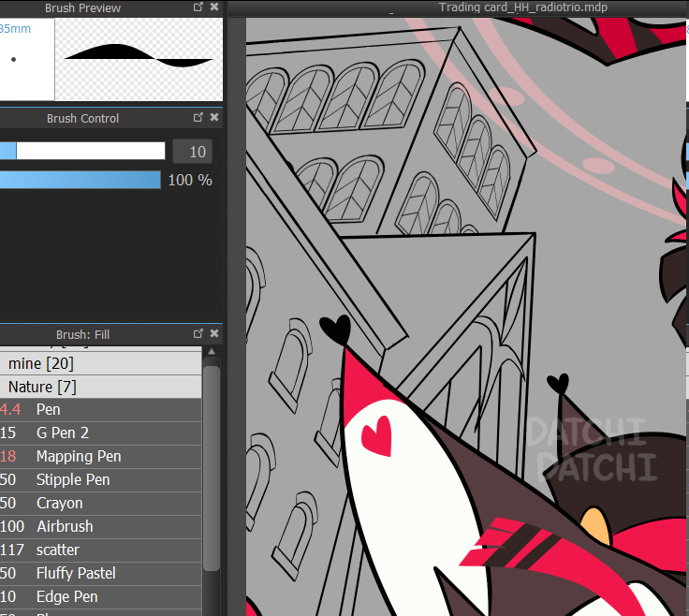Screen dimensions: 689x616
Task: Click the brush size value field showing 10
Action: [x=192, y=152]
